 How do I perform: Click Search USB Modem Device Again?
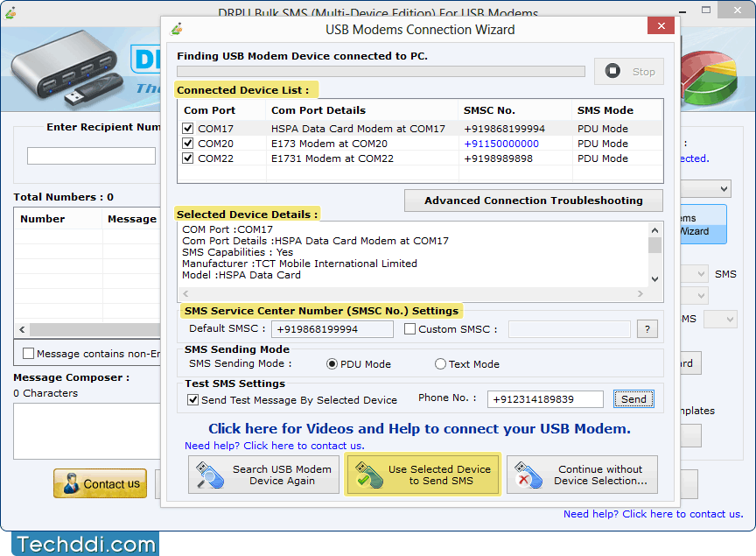click(263, 475)
